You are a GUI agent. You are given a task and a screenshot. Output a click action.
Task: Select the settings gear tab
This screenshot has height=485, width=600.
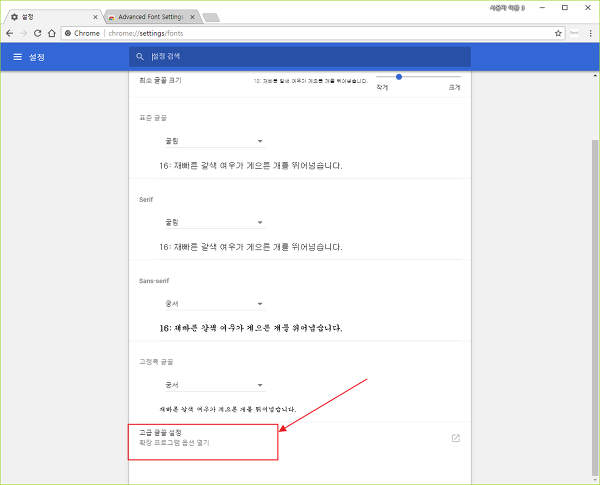[x=54, y=17]
